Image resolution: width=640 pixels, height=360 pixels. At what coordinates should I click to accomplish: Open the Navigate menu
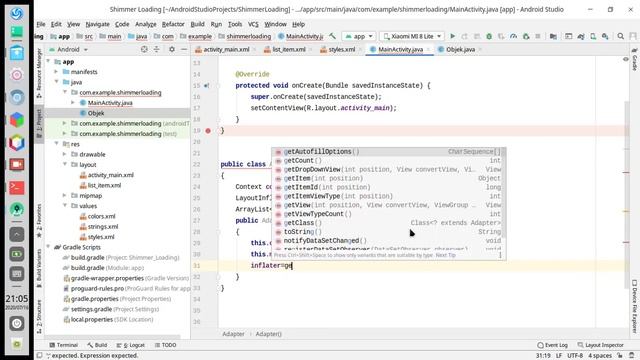click(97, 24)
